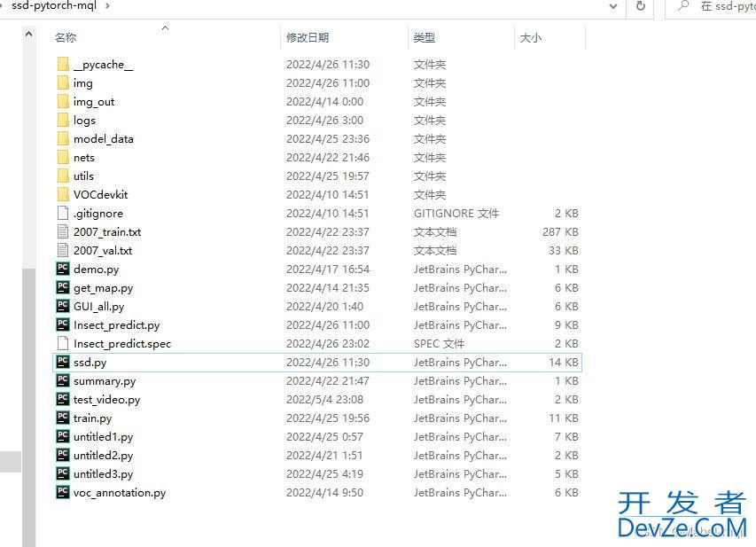
Task: Click the type text SPEC 文件
Action: click(440, 343)
